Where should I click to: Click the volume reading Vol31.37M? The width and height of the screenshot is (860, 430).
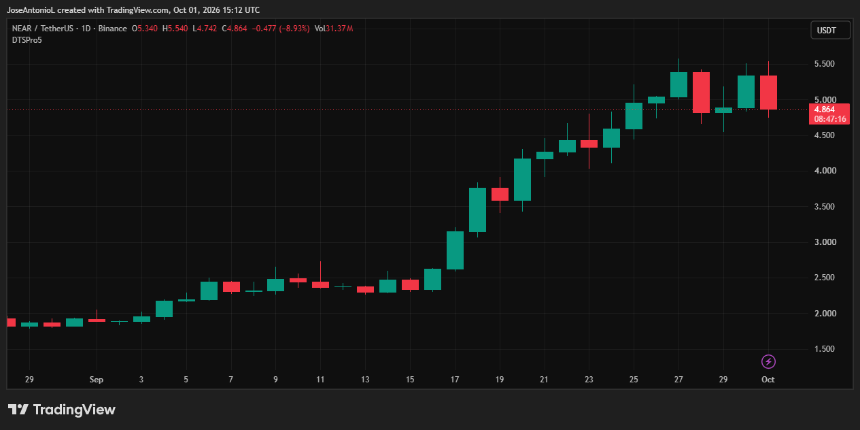pyautogui.click(x=333, y=29)
